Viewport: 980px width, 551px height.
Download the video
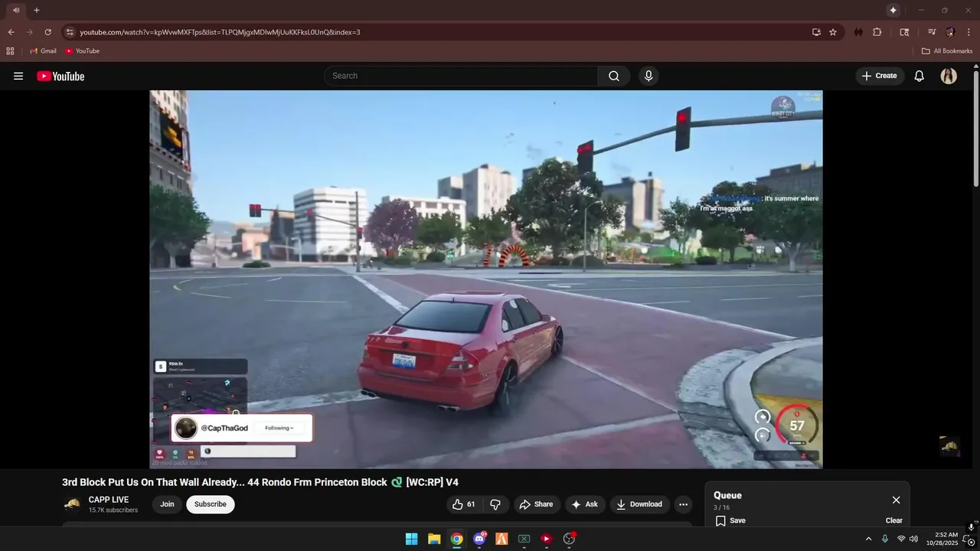640,504
